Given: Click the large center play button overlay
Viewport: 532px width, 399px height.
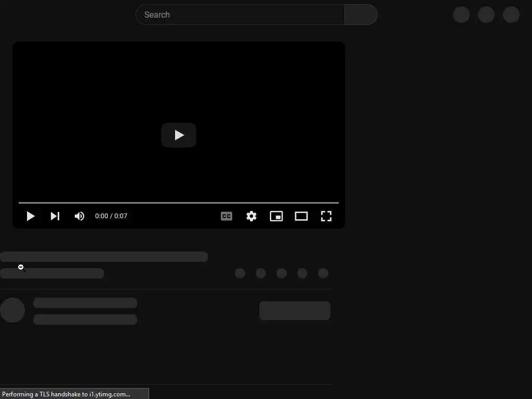Looking at the screenshot, I should coord(179,135).
